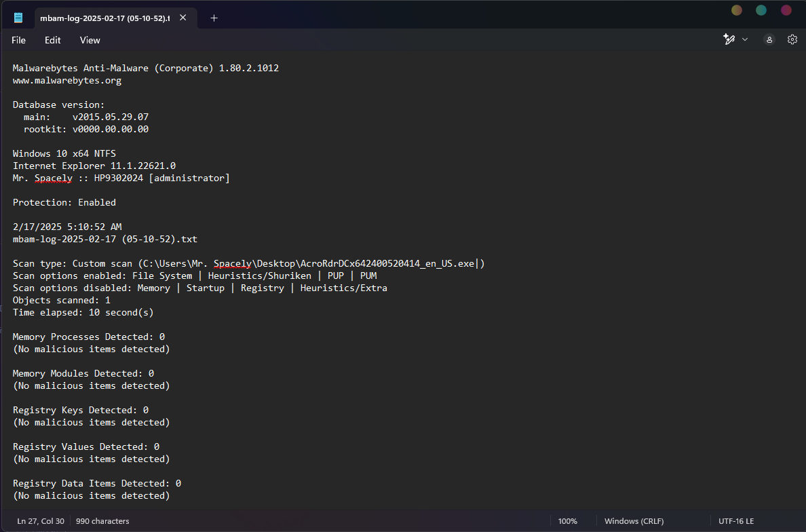This screenshot has width=806, height=532.
Task: Open the account profile icon
Action: [769, 39]
